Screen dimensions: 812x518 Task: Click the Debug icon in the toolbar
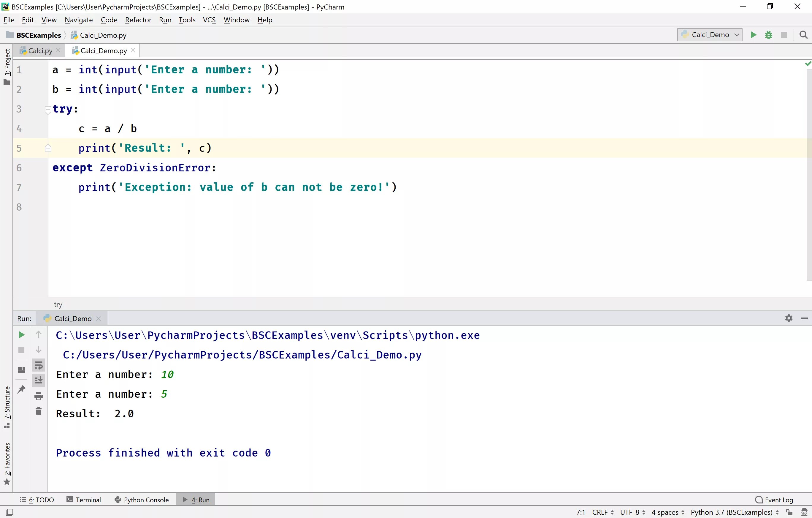(x=769, y=35)
